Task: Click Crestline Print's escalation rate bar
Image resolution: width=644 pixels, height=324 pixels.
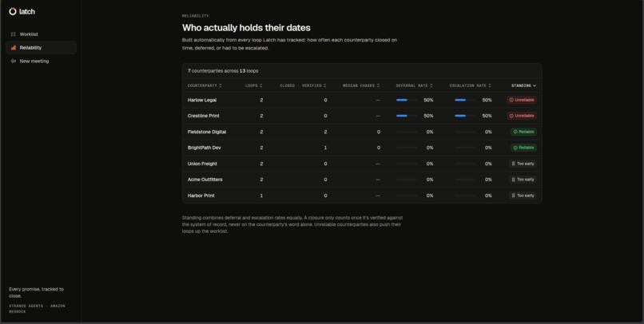Action: click(x=465, y=116)
